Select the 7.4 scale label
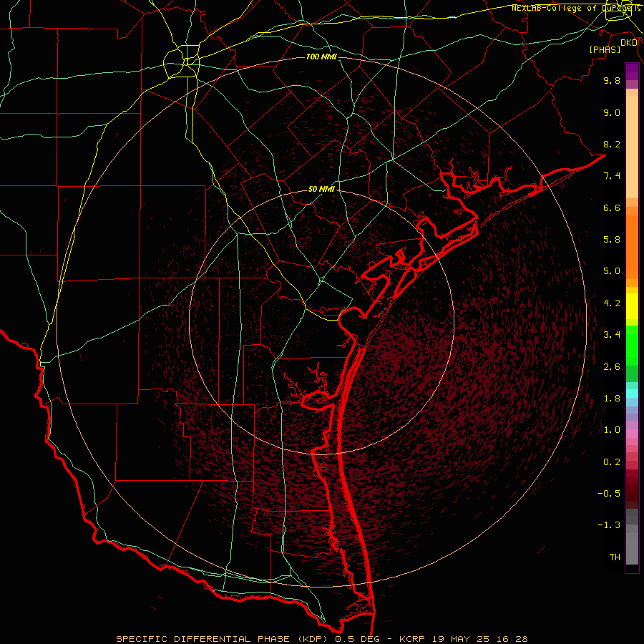The width and height of the screenshot is (644, 644). tap(612, 176)
